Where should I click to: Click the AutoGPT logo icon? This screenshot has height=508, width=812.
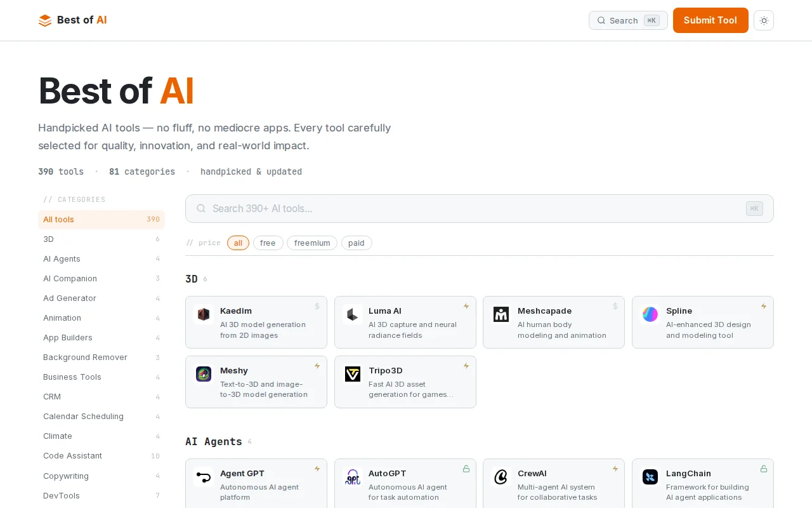click(353, 477)
